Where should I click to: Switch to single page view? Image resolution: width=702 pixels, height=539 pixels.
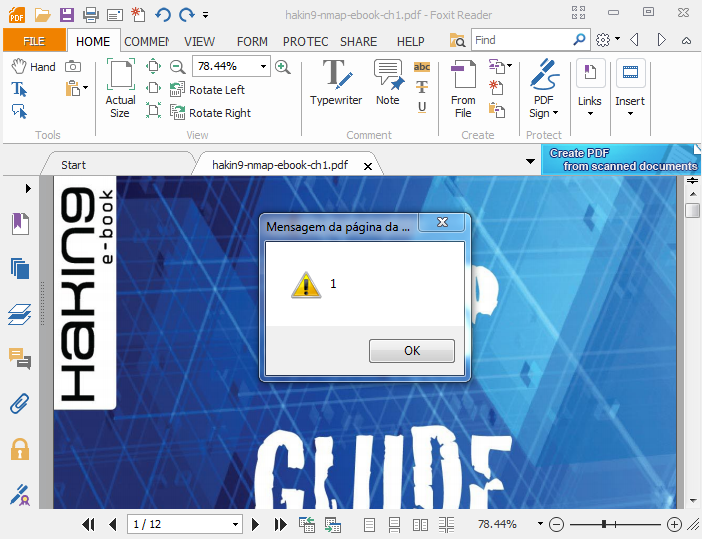pos(369,524)
